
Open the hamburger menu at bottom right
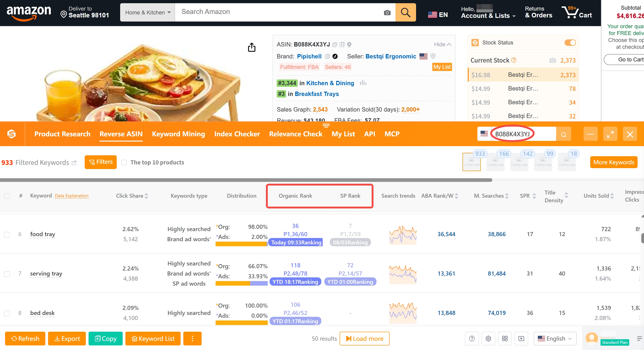tap(639, 339)
